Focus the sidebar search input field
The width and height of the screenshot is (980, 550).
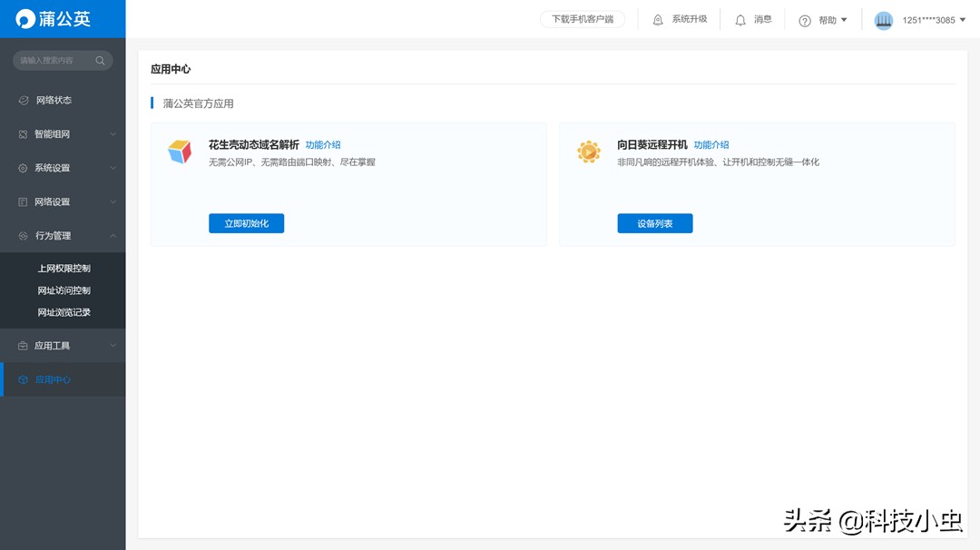[x=63, y=61]
